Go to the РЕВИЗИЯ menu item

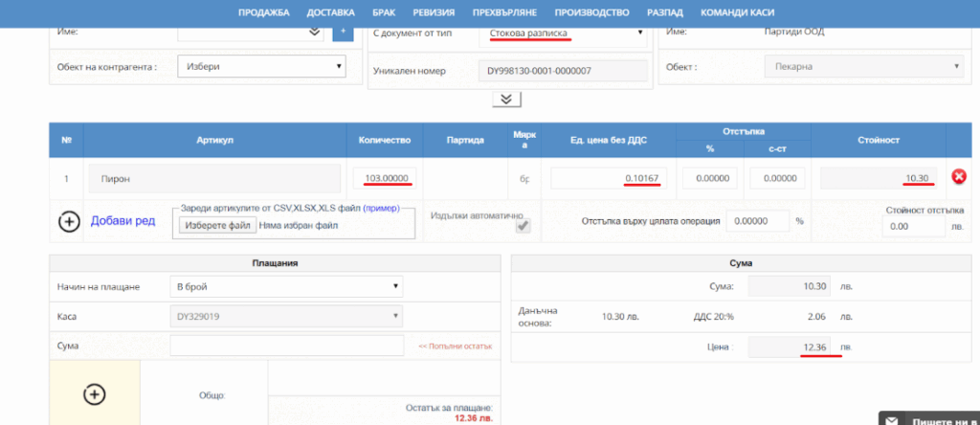[434, 12]
